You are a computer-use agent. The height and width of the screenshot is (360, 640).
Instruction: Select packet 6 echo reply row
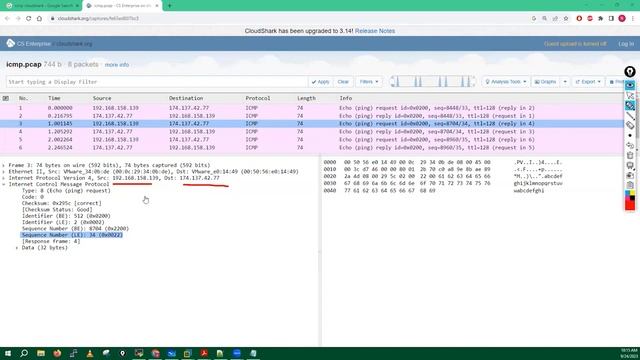pos(312,148)
